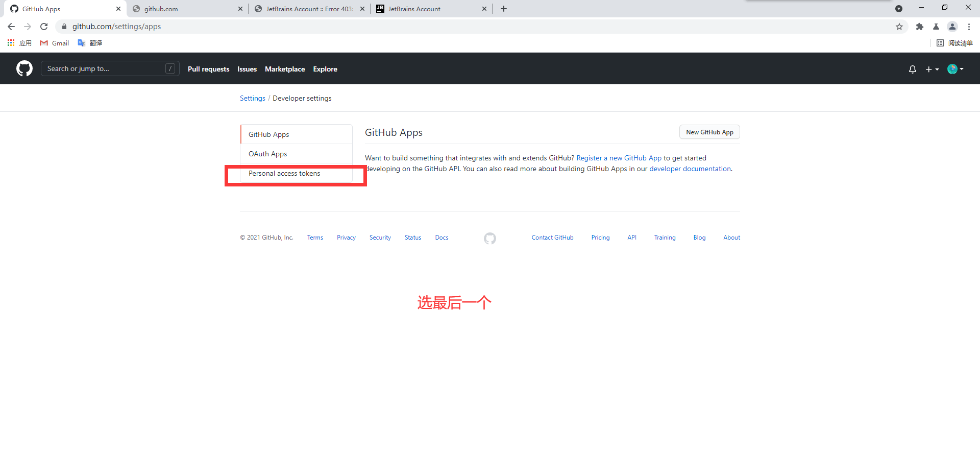This screenshot has width=980, height=449.
Task: Click the browser forward arrow
Action: 28,27
